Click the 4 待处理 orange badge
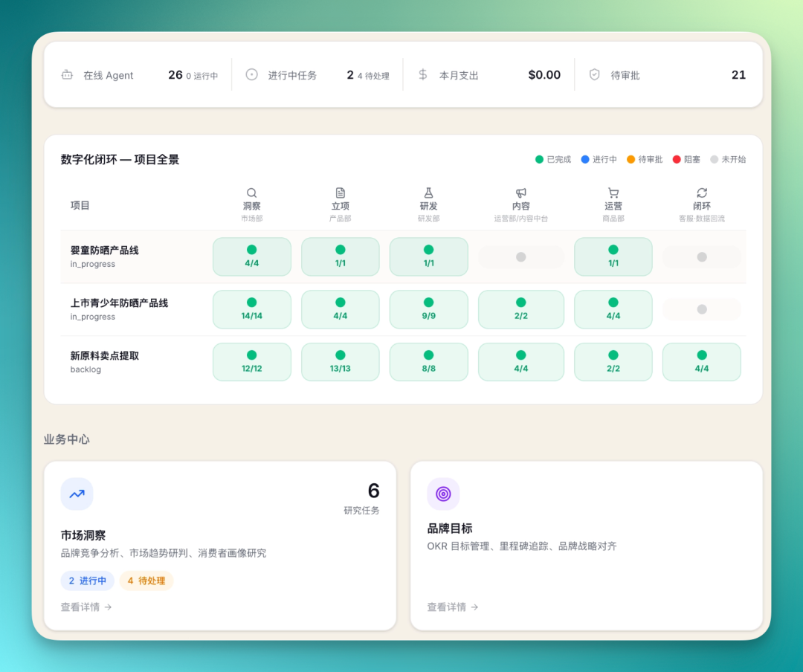803x672 pixels. point(146,581)
